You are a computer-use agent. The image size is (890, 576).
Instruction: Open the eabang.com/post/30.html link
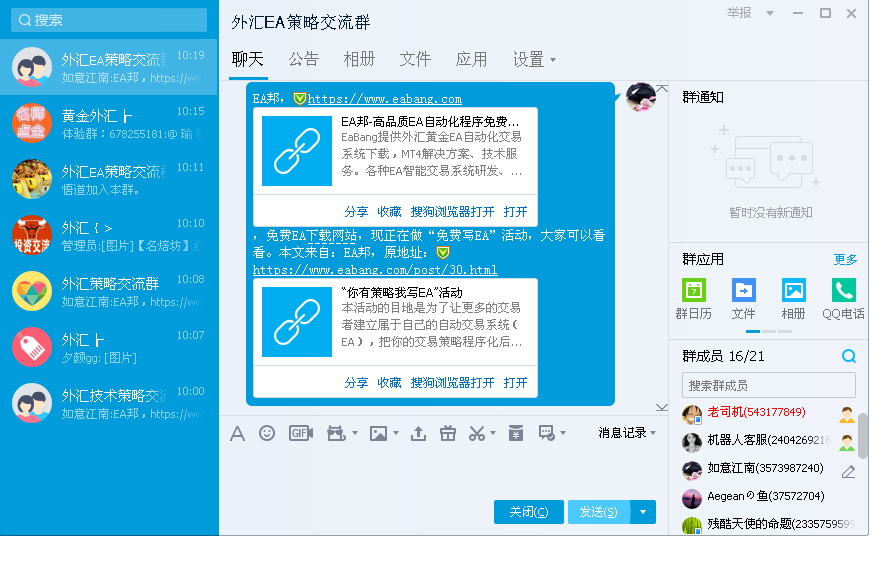[x=375, y=270]
